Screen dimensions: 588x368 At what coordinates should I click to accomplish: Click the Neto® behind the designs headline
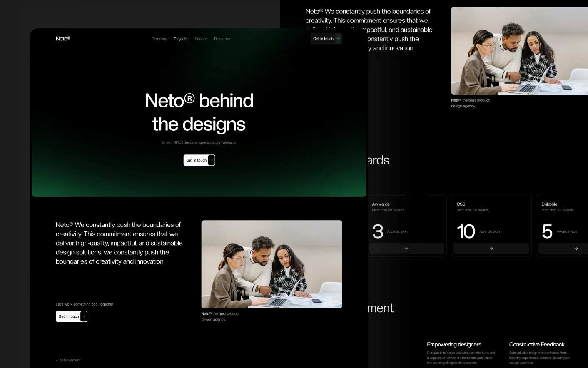point(199,112)
